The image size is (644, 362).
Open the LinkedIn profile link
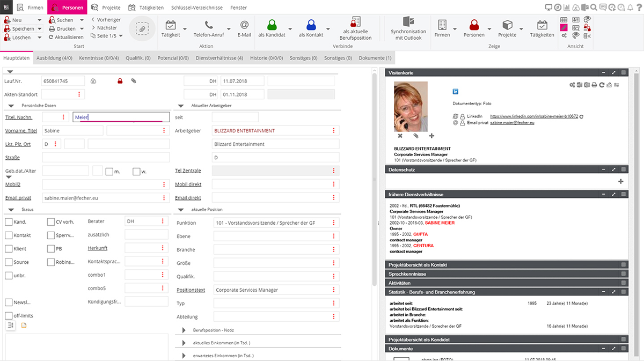(x=534, y=116)
